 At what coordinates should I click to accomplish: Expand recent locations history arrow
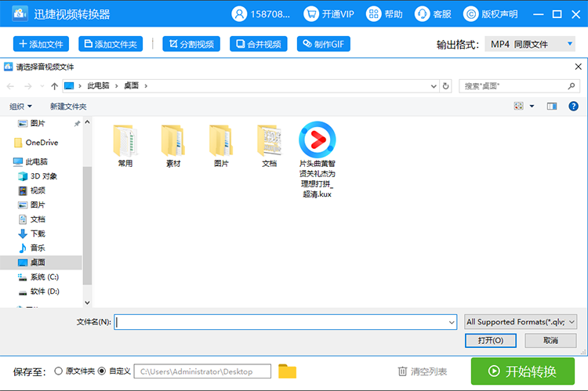pos(42,86)
